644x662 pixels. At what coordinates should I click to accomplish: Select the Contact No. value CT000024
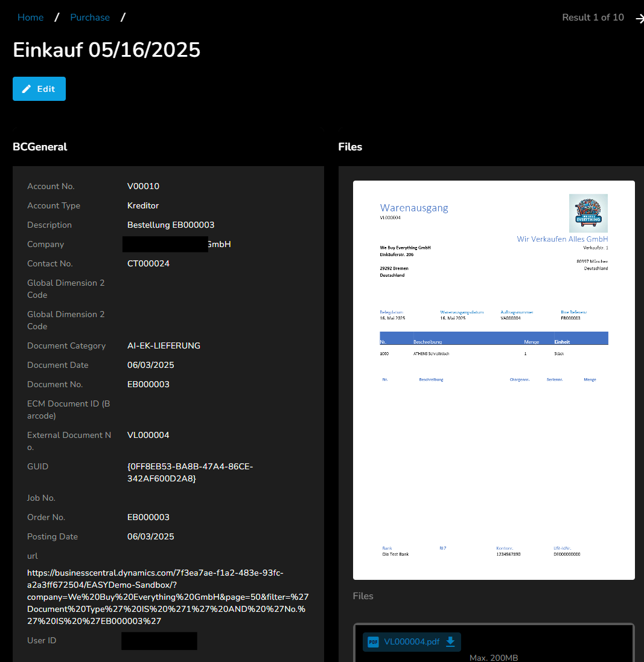point(148,263)
